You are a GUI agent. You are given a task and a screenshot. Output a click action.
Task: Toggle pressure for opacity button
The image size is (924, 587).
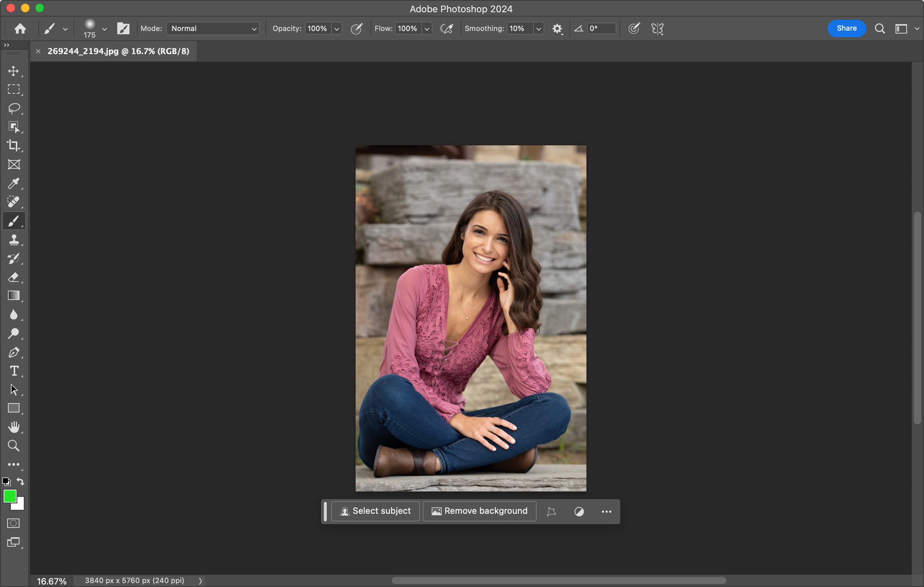coord(356,28)
